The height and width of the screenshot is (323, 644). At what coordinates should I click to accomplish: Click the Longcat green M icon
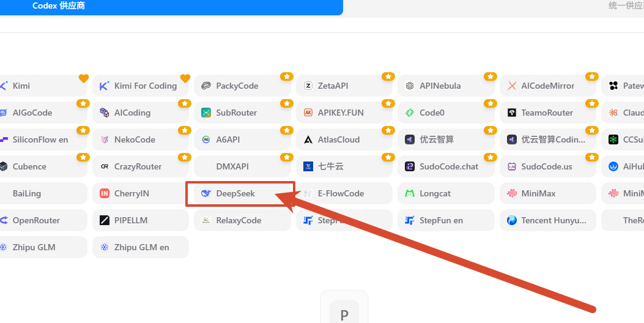click(410, 193)
